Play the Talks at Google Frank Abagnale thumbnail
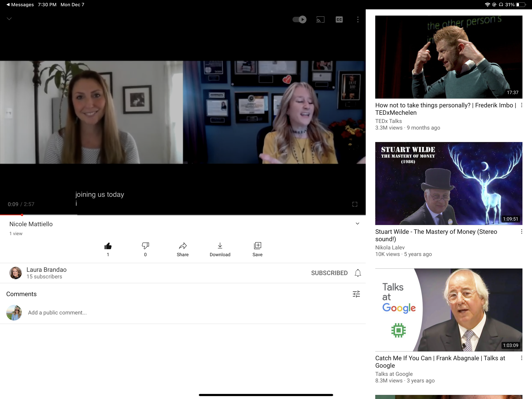 (x=448, y=310)
